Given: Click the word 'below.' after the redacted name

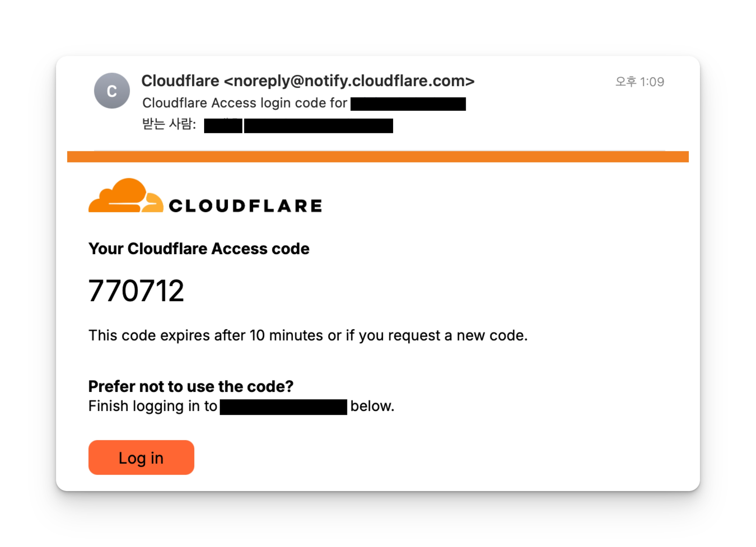Looking at the screenshot, I should point(372,406).
